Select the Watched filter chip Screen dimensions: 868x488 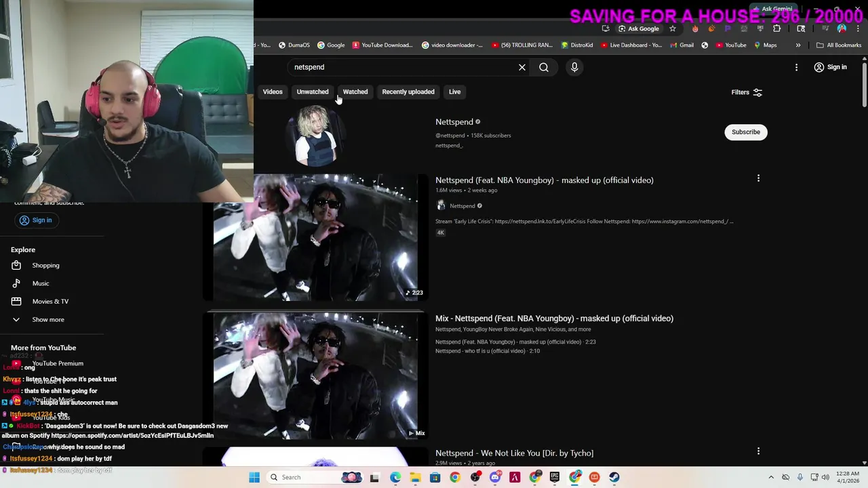coord(355,91)
